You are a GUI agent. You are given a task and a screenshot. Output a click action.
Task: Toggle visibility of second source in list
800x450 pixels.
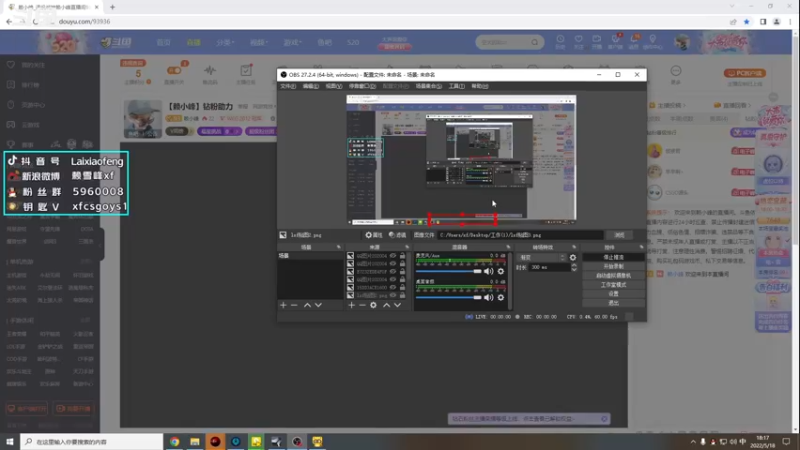click(393, 264)
